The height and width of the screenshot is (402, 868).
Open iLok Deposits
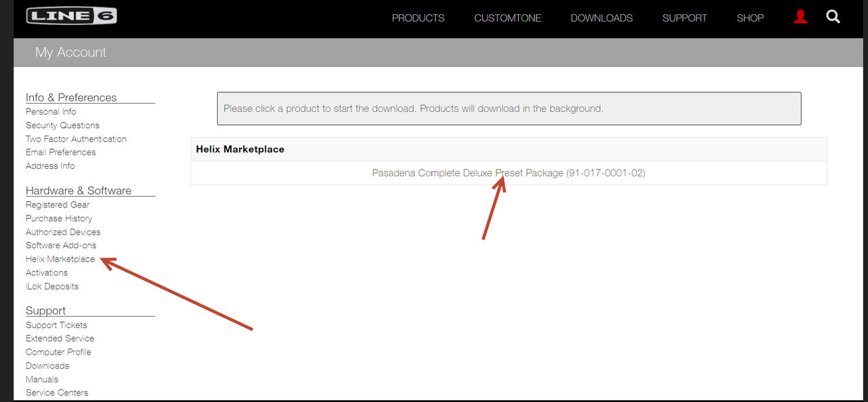(52, 286)
